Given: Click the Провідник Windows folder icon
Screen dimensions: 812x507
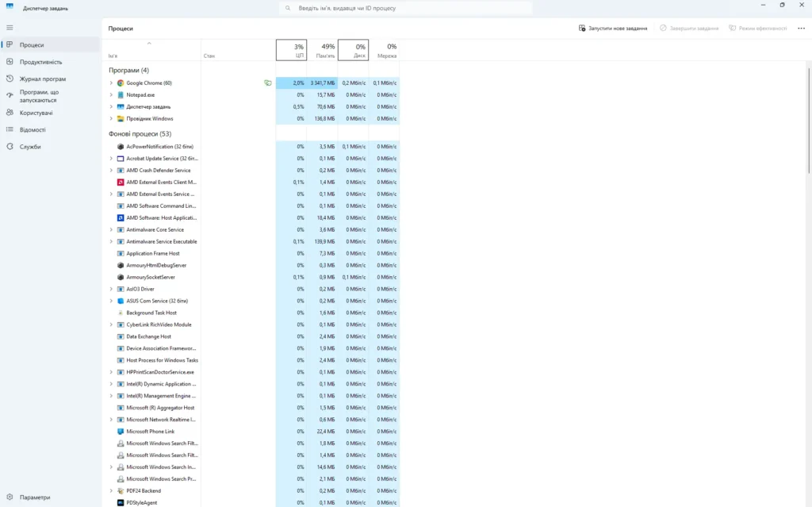Looking at the screenshot, I should 121,119.
